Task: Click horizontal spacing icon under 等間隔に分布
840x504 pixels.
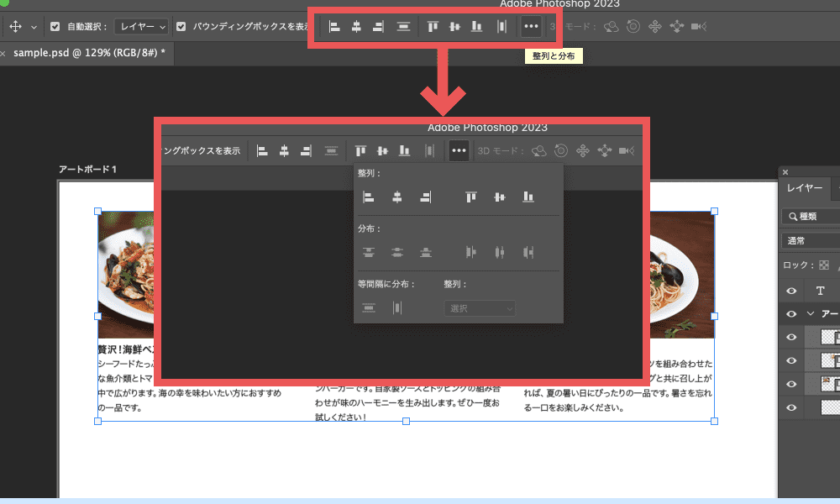Action: 397,308
